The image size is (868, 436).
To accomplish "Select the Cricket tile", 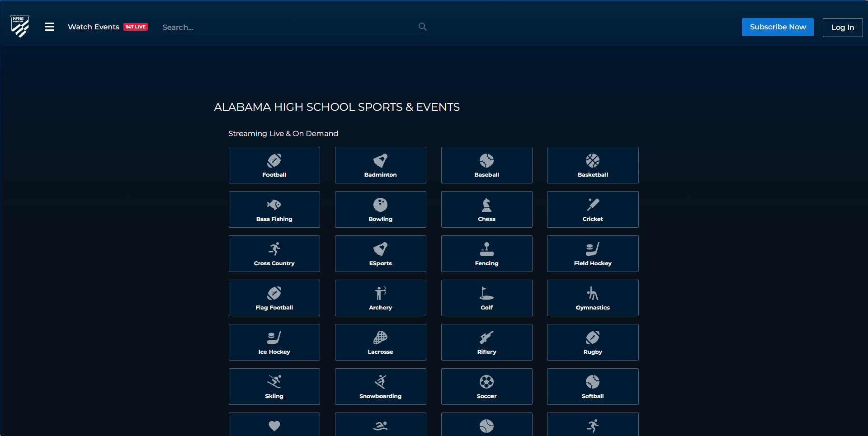I will coord(593,209).
